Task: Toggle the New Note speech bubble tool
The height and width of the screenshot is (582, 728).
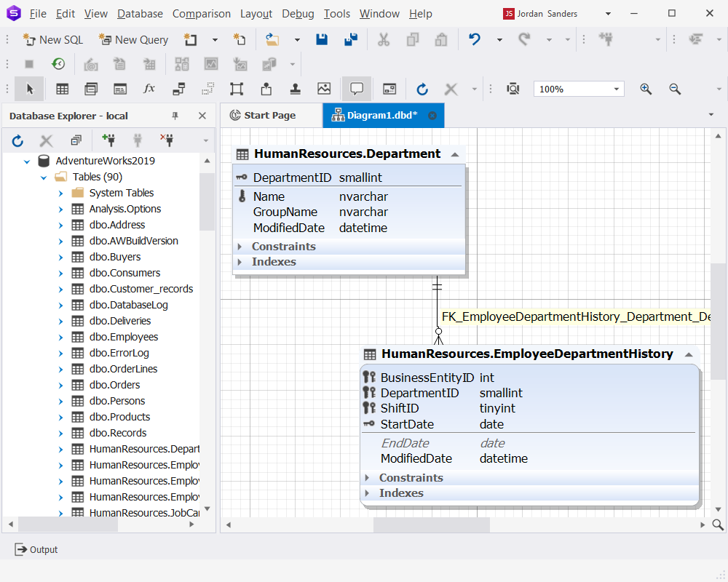Action: pyautogui.click(x=356, y=89)
